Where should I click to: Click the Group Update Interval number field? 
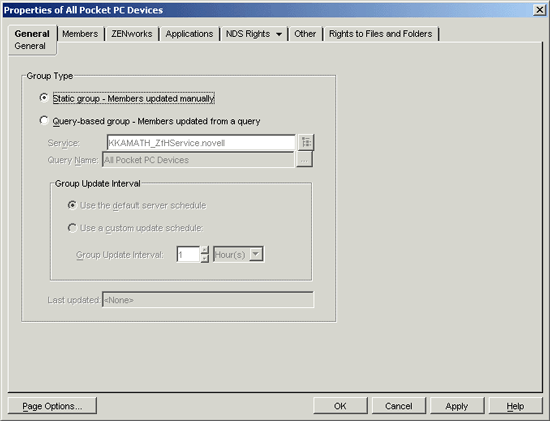[188, 254]
